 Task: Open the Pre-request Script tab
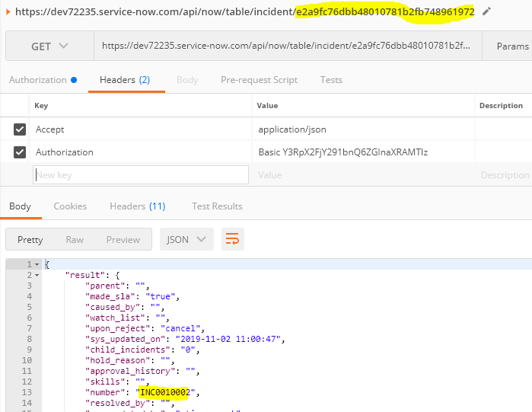(x=259, y=80)
